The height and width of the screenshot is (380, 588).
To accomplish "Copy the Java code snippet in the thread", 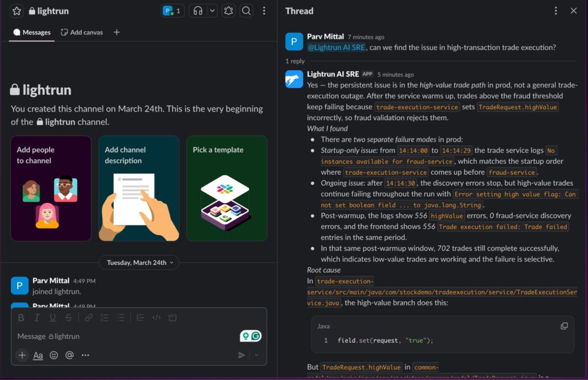I will click(564, 325).
